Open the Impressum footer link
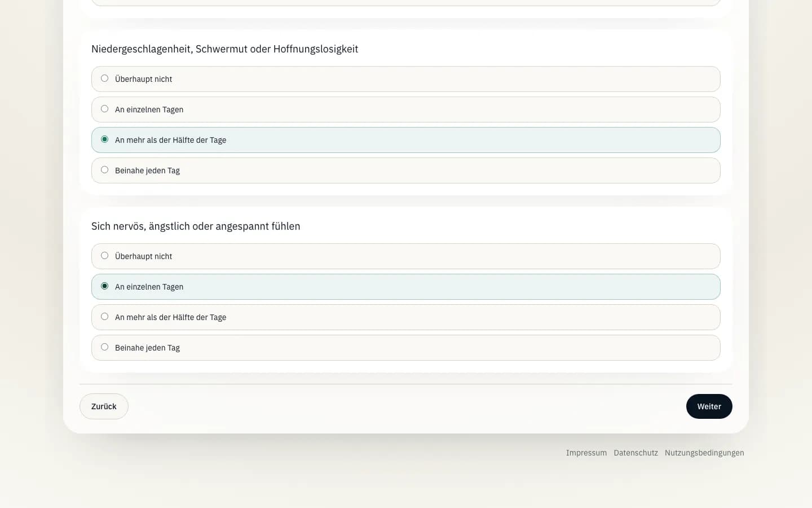Image resolution: width=812 pixels, height=508 pixels. (x=586, y=453)
